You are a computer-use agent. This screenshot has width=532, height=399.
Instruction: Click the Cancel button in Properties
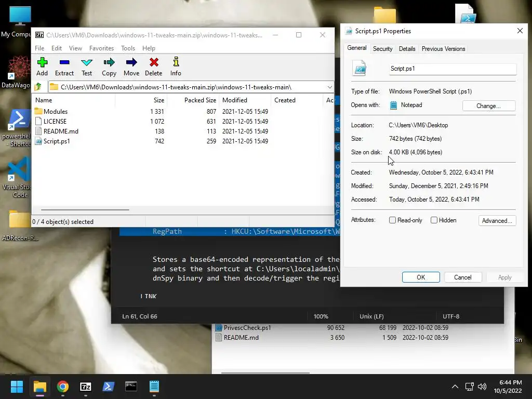tap(463, 277)
